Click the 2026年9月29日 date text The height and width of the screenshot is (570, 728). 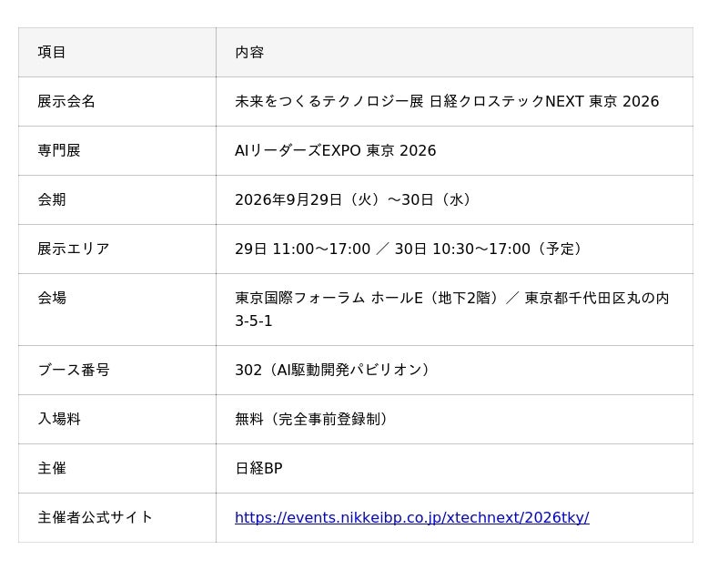click(x=288, y=199)
